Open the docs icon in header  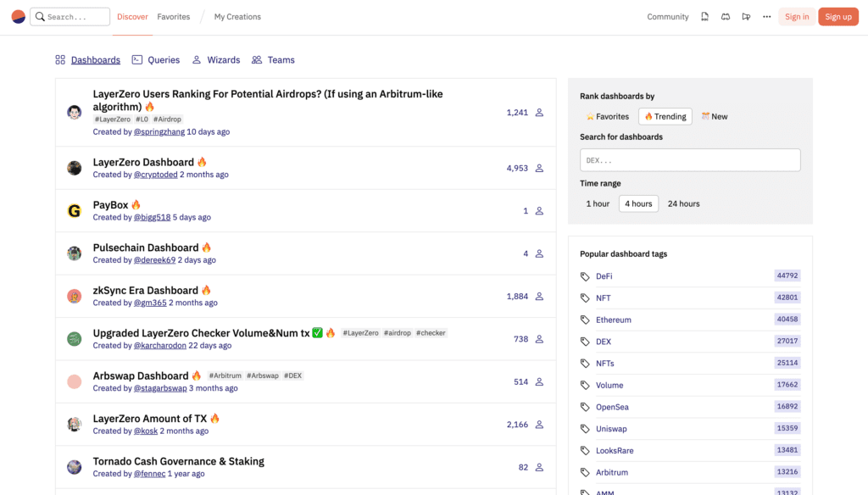pos(704,17)
